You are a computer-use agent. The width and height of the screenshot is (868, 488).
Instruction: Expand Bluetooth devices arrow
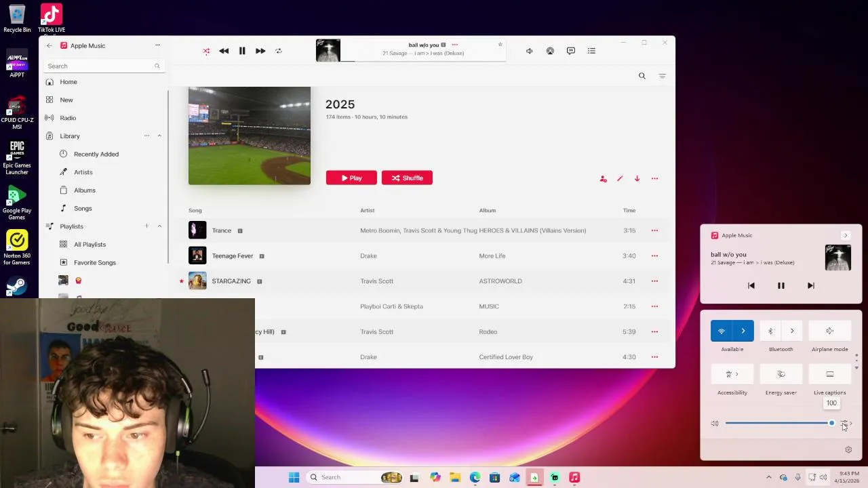pos(792,331)
